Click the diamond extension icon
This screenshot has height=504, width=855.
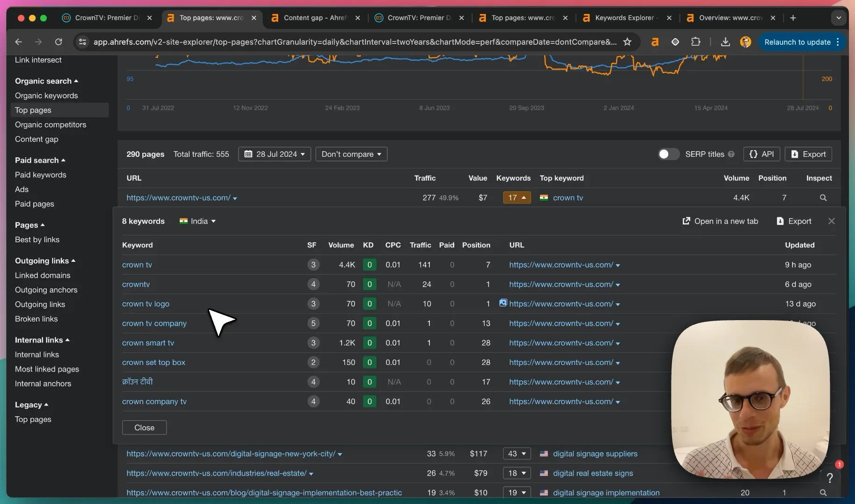675,42
